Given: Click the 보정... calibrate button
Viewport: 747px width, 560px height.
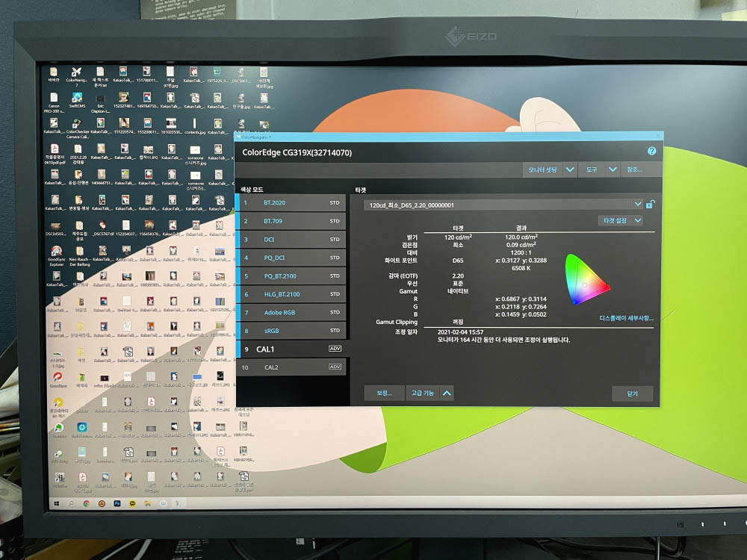Looking at the screenshot, I should [384, 393].
